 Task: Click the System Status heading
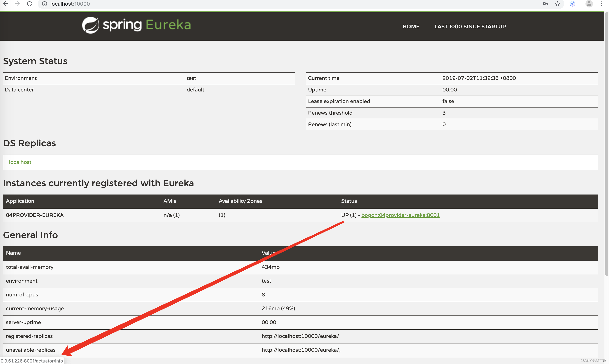point(35,61)
